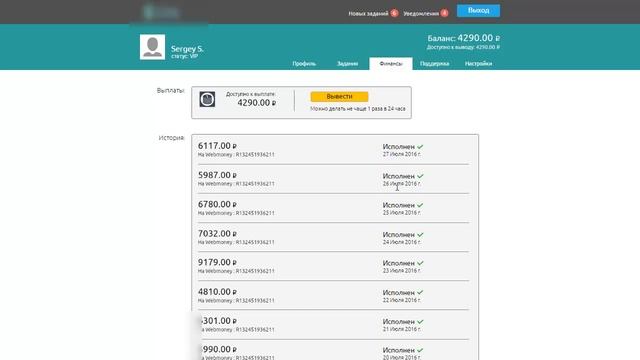640x360 pixels.
Task: Click the checkmark in the 21 Июля row
Action: click(x=420, y=322)
